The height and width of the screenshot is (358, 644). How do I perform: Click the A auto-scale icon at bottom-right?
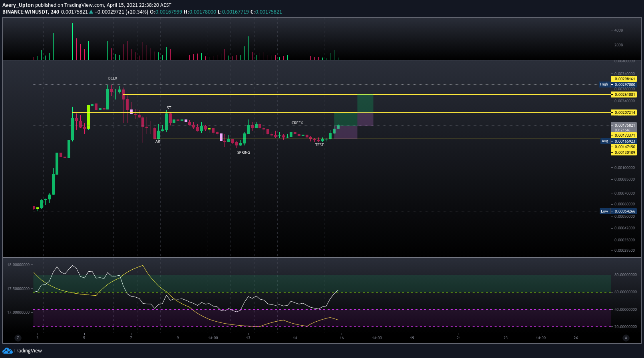[x=626, y=338]
